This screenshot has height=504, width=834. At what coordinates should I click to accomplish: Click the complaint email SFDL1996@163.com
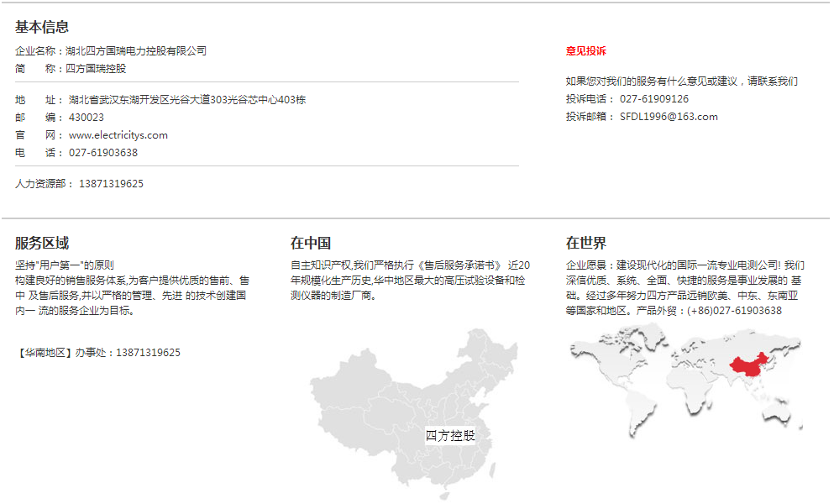[669, 117]
